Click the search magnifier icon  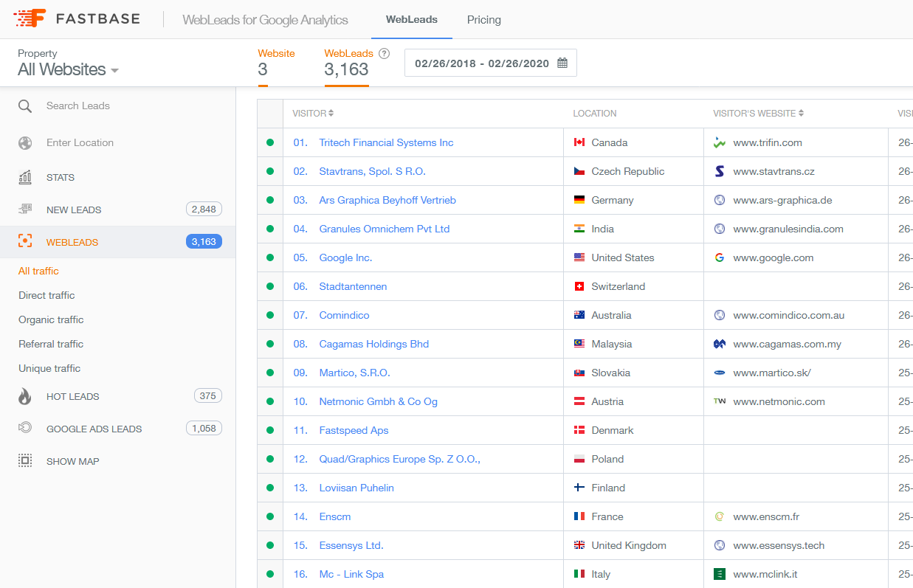25,106
